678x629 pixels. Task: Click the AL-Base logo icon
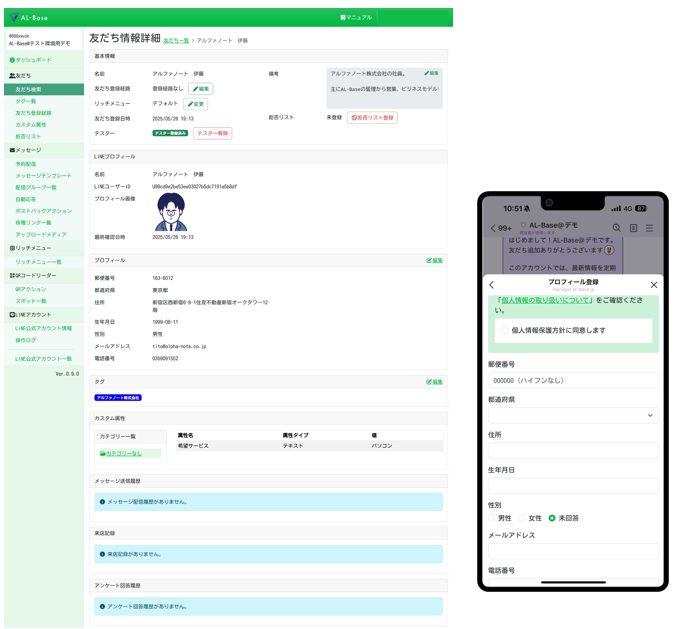(14, 18)
